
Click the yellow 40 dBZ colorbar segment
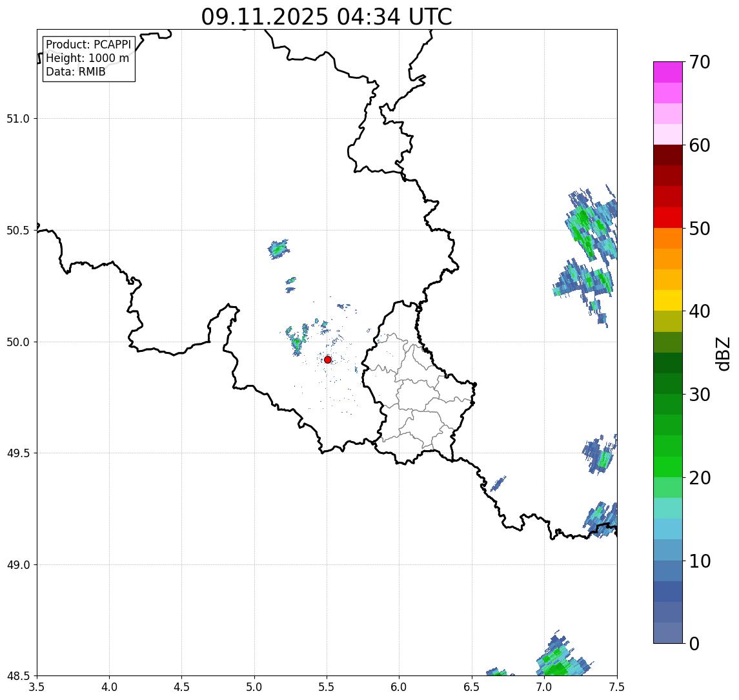coord(668,300)
